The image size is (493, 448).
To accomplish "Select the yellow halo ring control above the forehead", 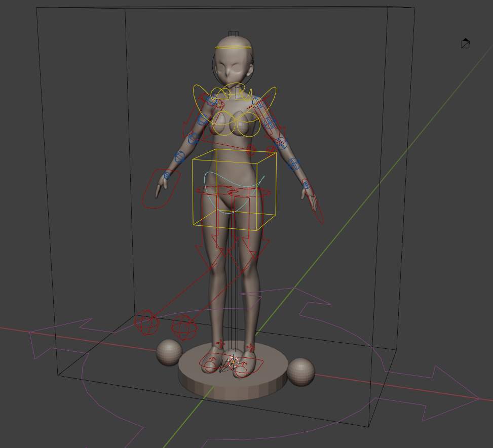I will click(234, 48).
